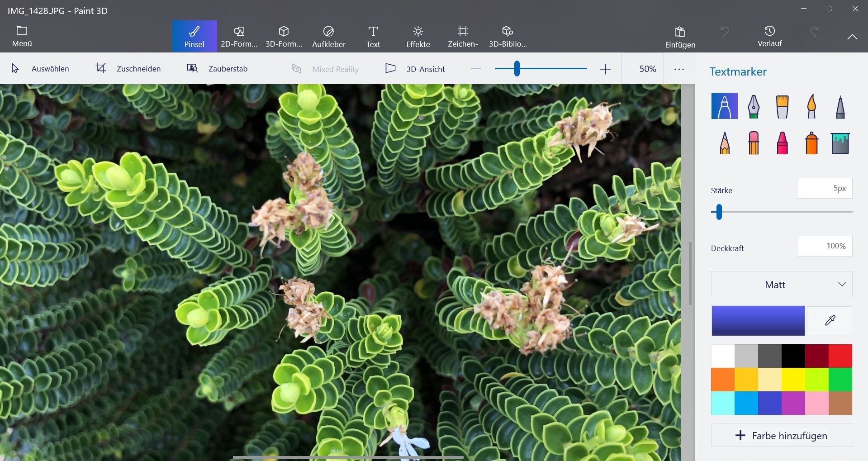
Task: Click the Farbe hinzufügen button
Action: (782, 435)
